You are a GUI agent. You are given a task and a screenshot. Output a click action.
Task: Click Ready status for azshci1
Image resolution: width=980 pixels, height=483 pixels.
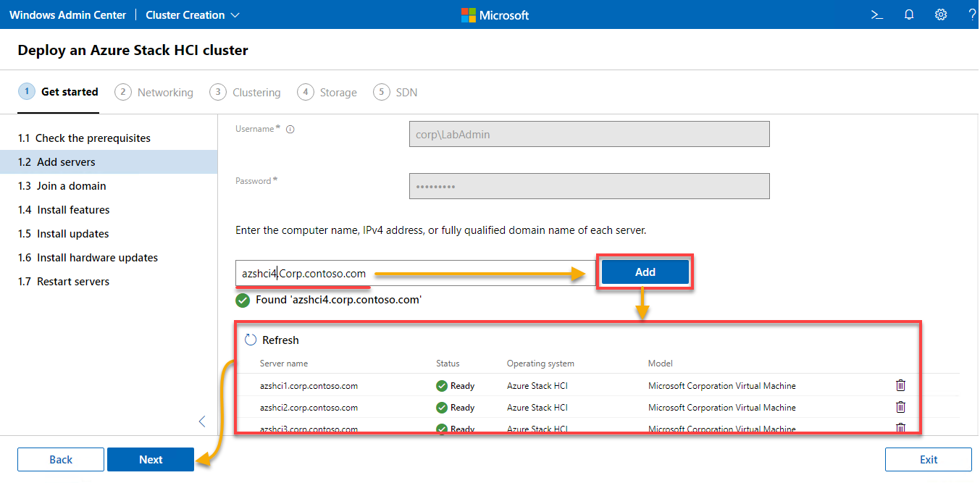pos(456,386)
